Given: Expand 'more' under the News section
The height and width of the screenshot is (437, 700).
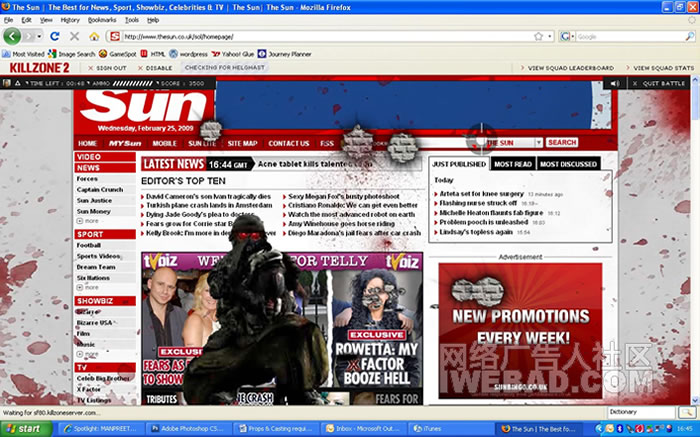Looking at the screenshot, I should point(88,221).
